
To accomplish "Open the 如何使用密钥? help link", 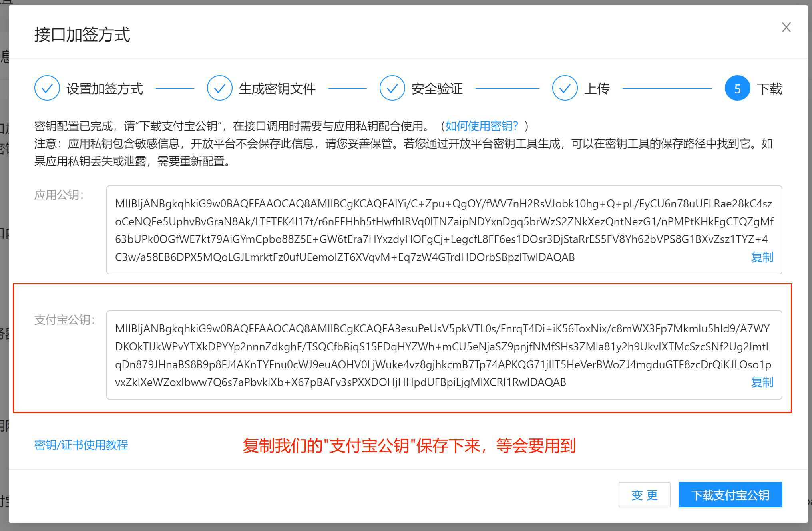I will point(482,126).
